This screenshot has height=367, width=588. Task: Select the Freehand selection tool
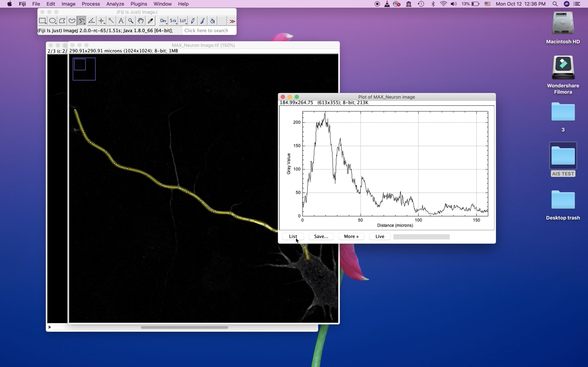point(72,21)
